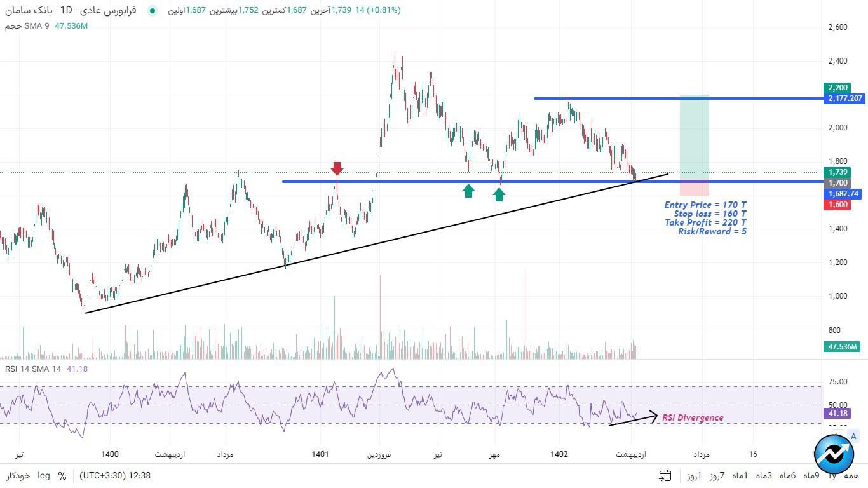
Task: Click the 1401 year time axis label
Action: pos(320,454)
